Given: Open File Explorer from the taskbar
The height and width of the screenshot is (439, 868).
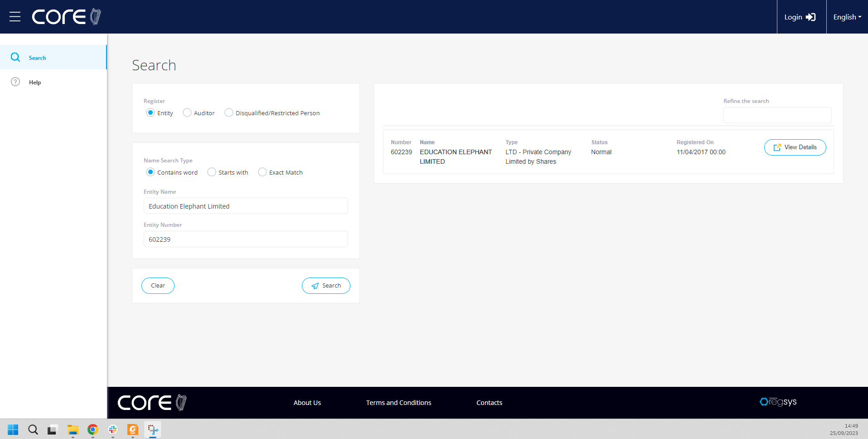Looking at the screenshot, I should tap(73, 429).
